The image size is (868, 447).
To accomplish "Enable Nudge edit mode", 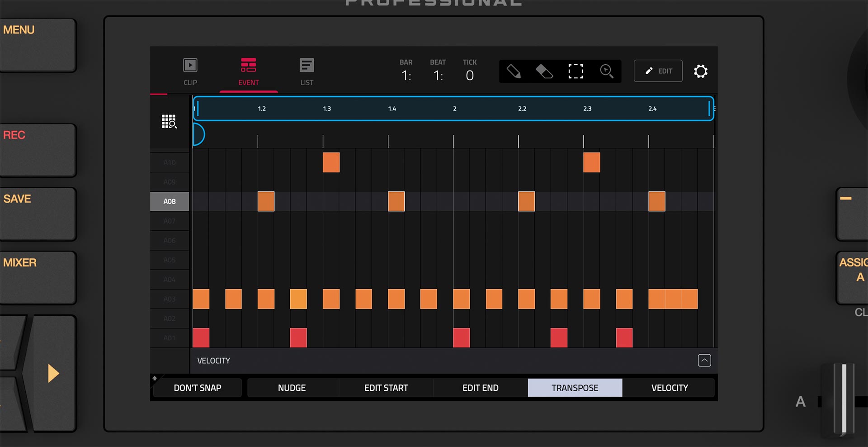I will pos(292,388).
